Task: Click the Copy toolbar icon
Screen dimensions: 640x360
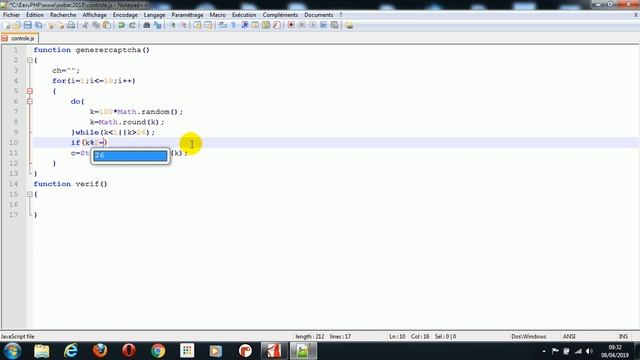Action: (96, 25)
